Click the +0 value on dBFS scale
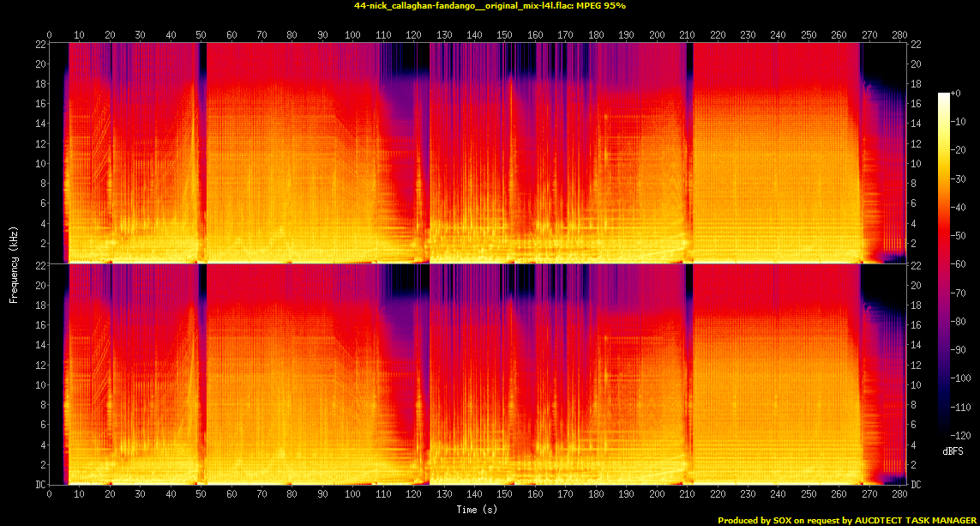 pos(956,94)
